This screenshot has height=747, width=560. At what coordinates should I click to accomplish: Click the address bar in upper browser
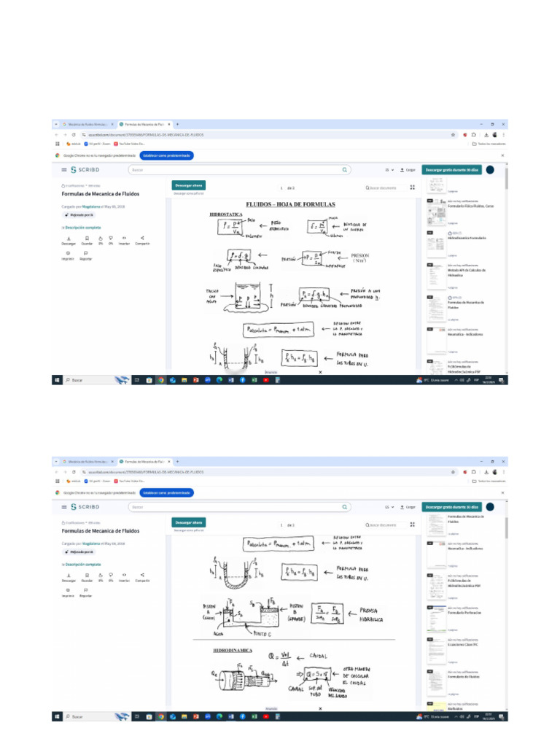[267, 135]
